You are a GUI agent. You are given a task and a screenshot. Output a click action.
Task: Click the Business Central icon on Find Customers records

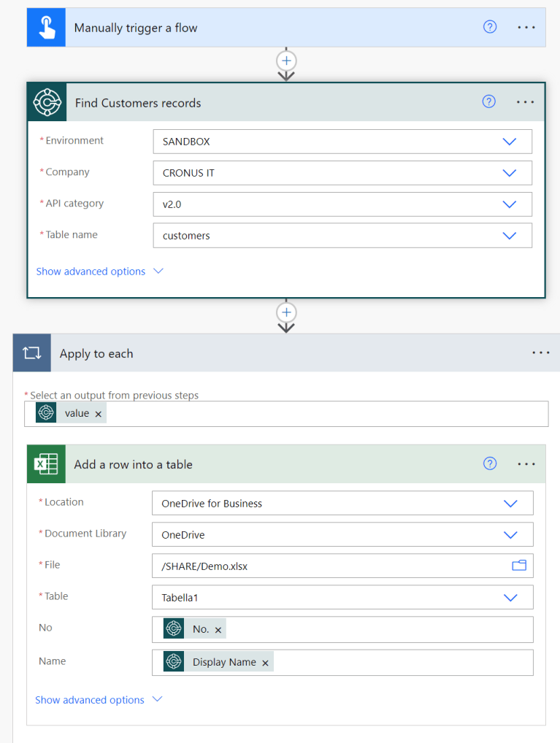click(x=47, y=102)
